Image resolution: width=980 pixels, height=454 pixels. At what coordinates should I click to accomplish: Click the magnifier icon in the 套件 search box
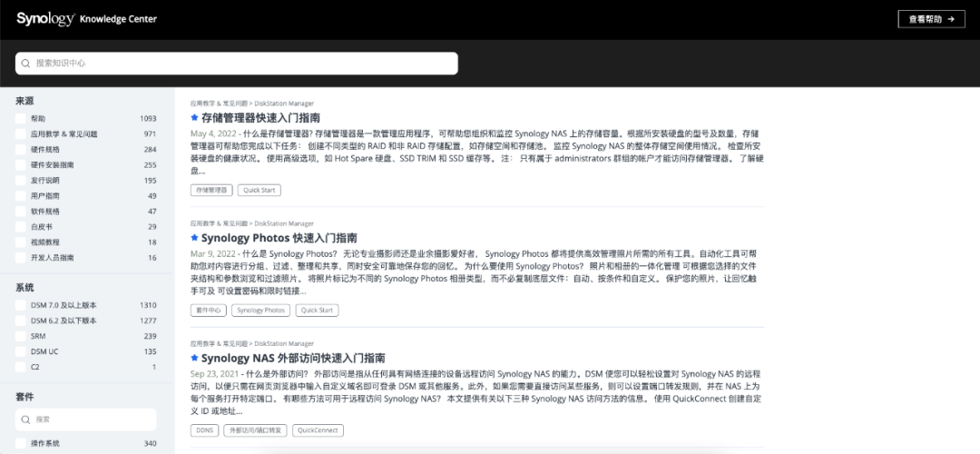(25, 419)
